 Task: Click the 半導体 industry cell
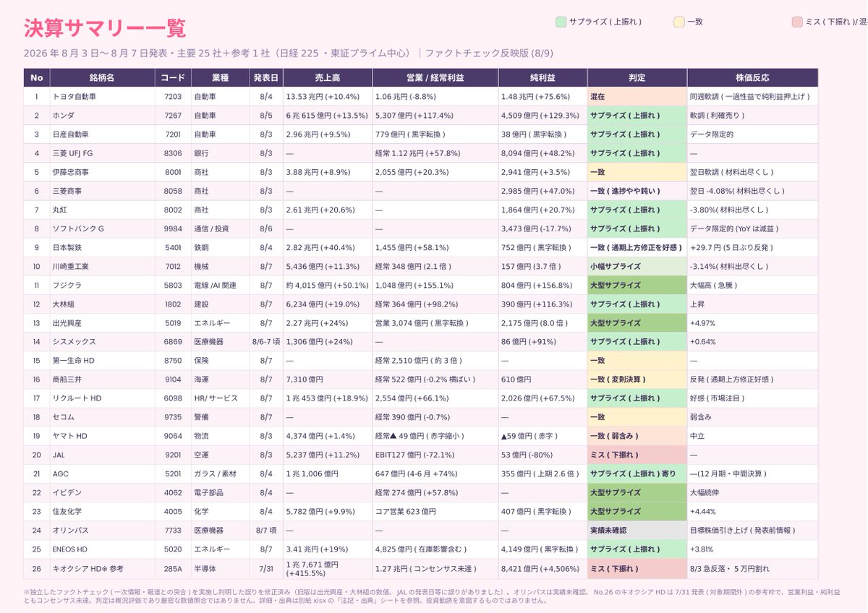tap(220, 568)
